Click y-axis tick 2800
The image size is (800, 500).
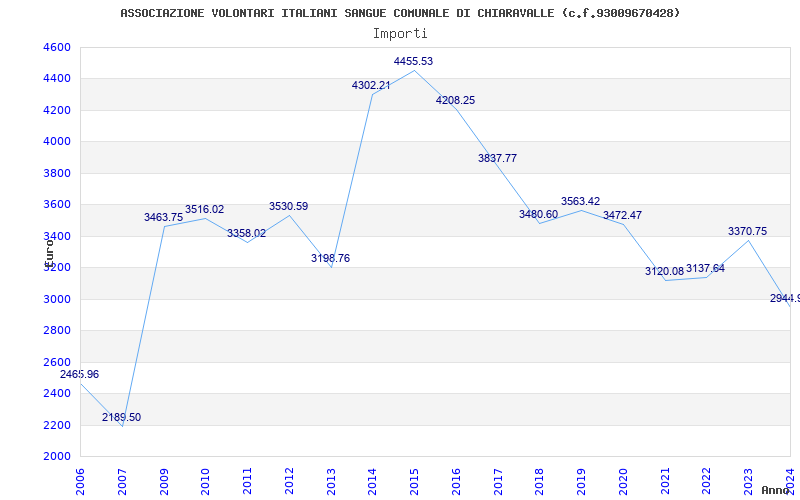click(x=57, y=331)
